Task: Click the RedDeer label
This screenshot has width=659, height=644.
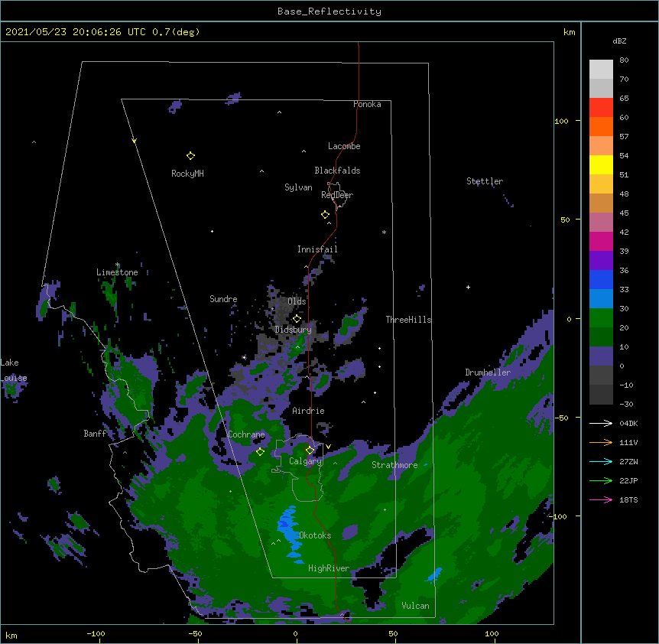Action: pyautogui.click(x=337, y=195)
